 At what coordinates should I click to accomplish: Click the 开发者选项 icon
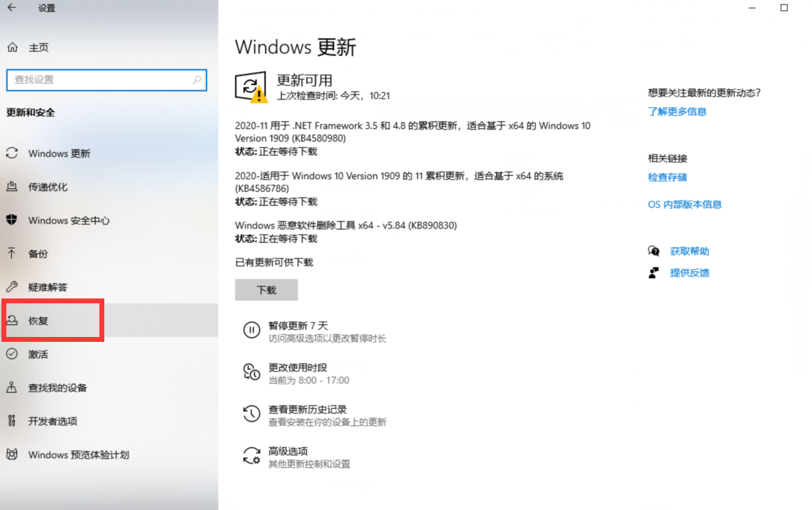coord(12,421)
